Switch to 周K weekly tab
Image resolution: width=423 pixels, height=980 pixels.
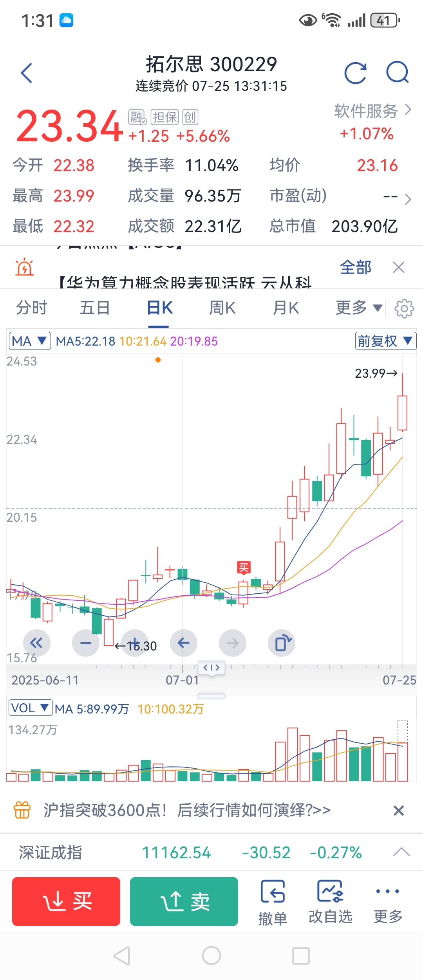pyautogui.click(x=222, y=308)
